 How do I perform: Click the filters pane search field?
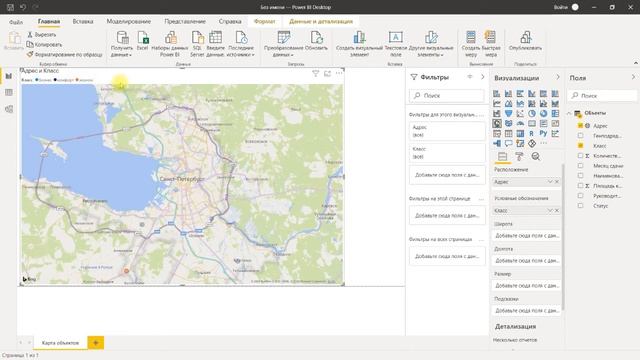coord(447,96)
